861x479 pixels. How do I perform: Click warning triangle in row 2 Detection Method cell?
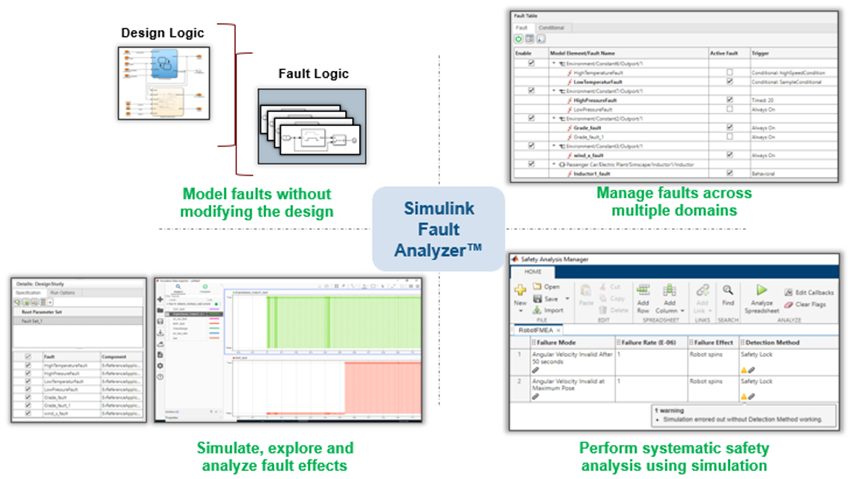744,396
